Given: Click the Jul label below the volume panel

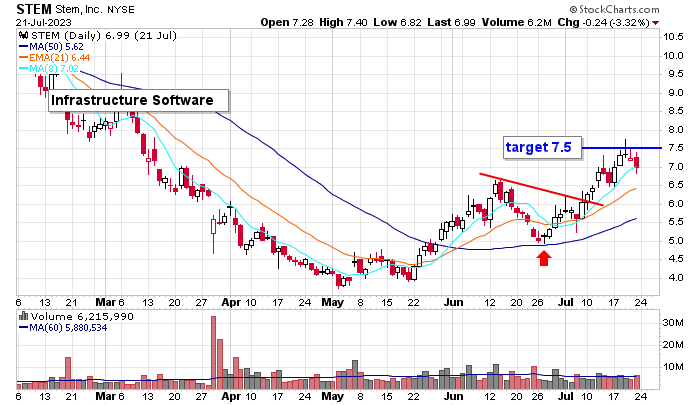Looking at the screenshot, I should (x=566, y=396).
